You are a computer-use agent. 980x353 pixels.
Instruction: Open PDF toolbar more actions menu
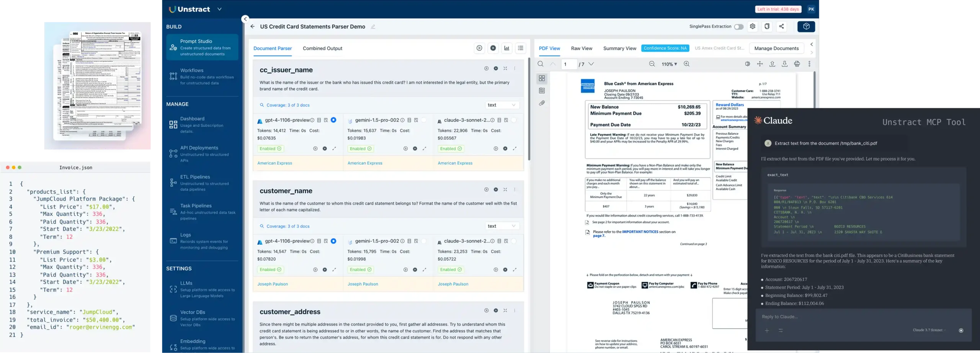tap(809, 64)
